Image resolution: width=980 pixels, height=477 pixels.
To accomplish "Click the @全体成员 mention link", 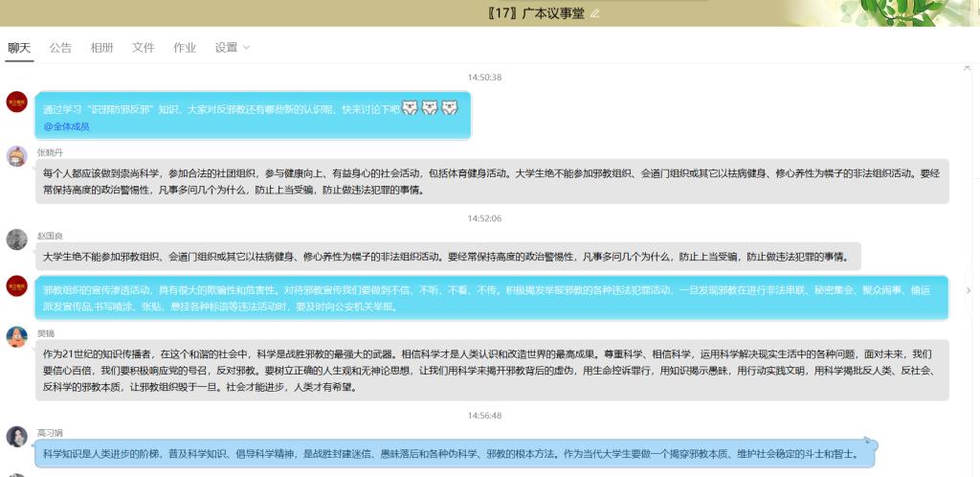I will (66, 126).
